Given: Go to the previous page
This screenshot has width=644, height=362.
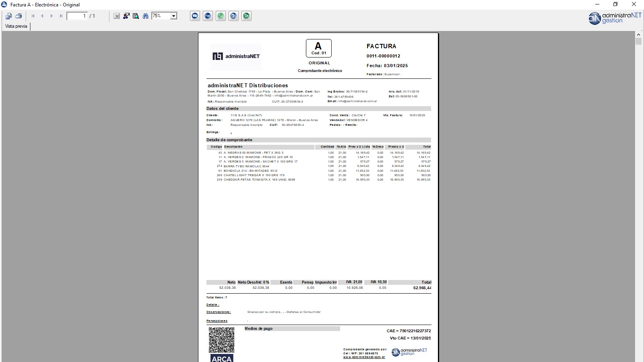Looking at the screenshot, I should [42, 16].
